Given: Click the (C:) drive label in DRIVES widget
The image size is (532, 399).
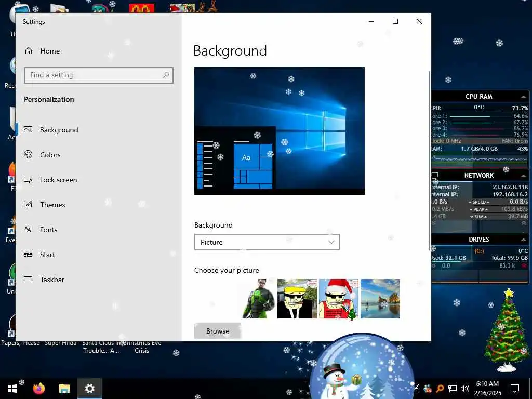Looking at the screenshot, I should click(479, 251).
